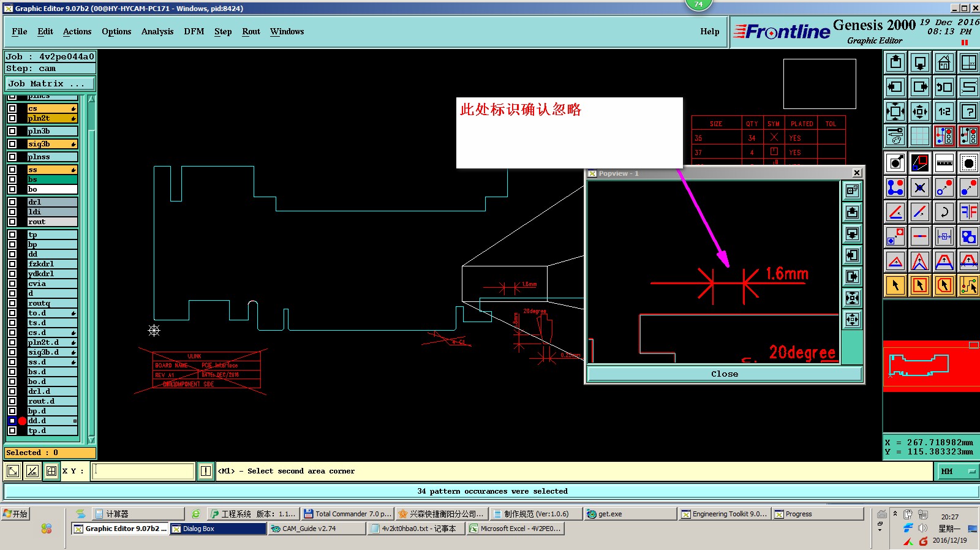Open the DFM menu

pos(194,32)
